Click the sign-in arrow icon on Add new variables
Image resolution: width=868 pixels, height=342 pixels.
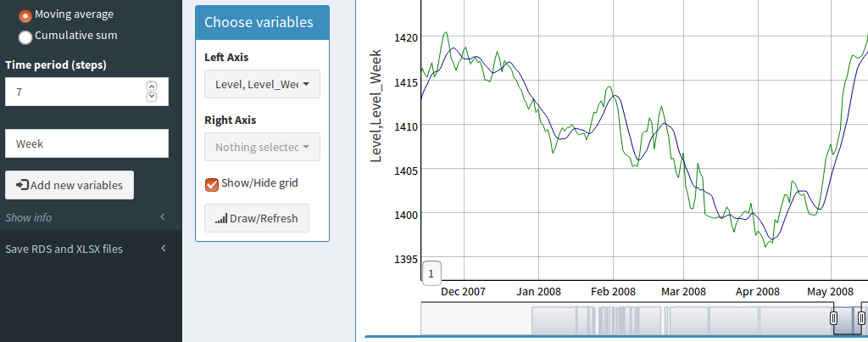[23, 185]
